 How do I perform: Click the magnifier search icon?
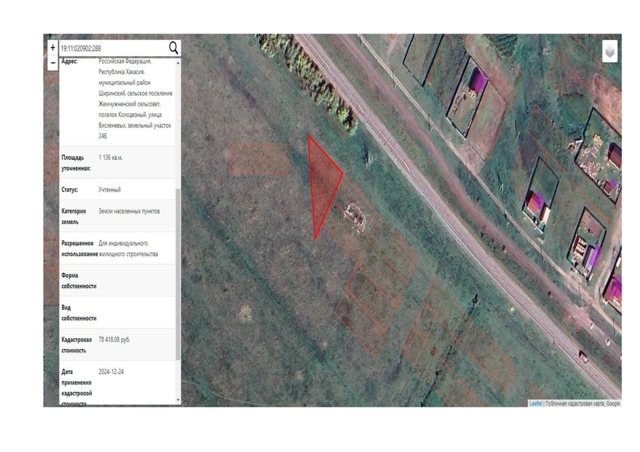click(173, 48)
